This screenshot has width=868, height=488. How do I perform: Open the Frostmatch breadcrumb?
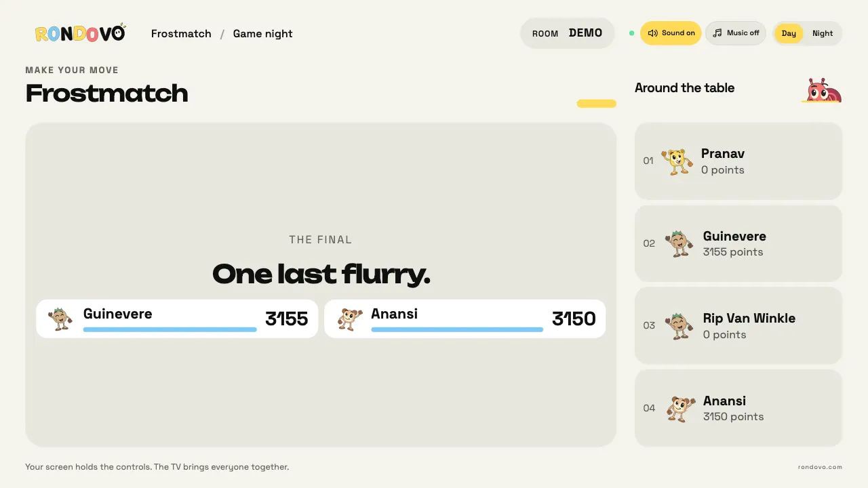point(181,34)
